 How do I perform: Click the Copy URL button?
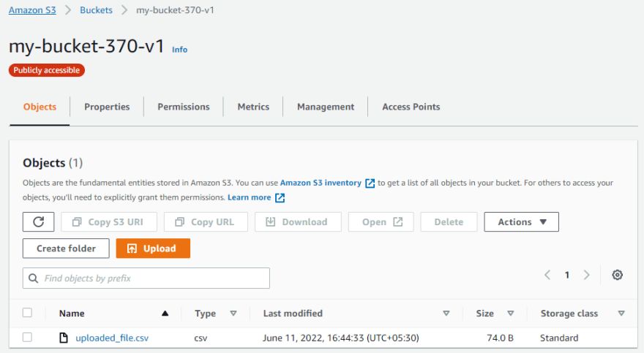206,221
